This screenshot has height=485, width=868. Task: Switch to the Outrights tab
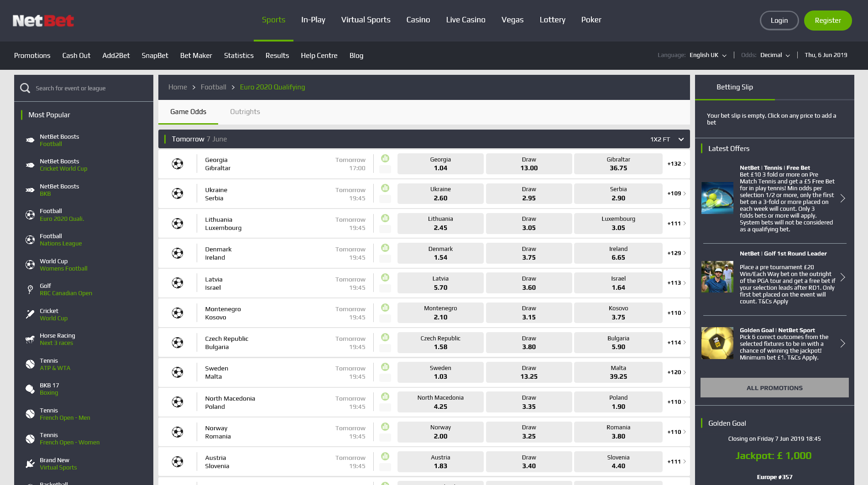tap(245, 112)
